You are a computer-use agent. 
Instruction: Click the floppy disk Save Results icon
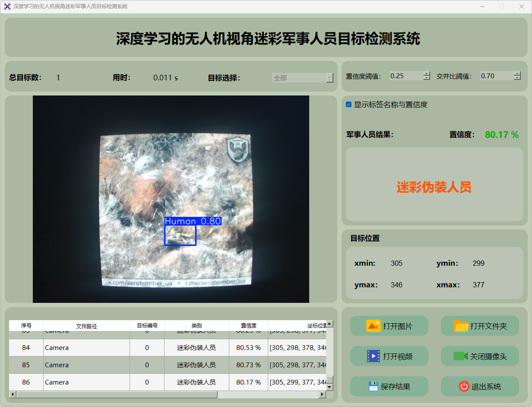point(373,386)
